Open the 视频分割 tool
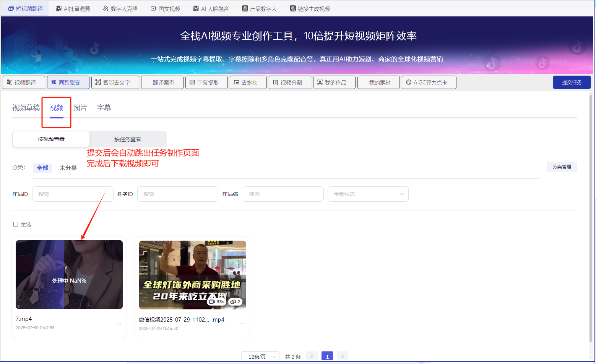 point(290,82)
